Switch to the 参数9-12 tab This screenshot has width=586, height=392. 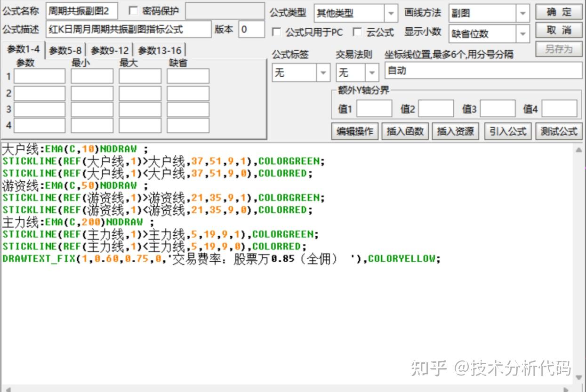pyautogui.click(x=110, y=50)
